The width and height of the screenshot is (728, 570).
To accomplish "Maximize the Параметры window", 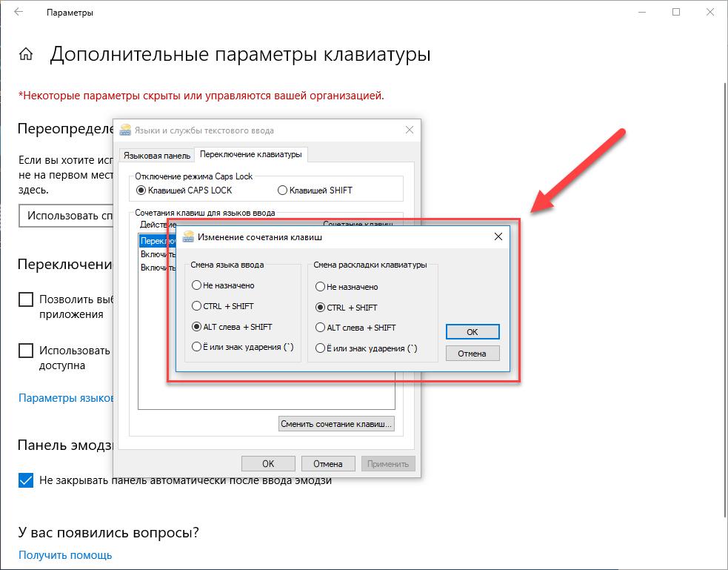I will (x=676, y=12).
